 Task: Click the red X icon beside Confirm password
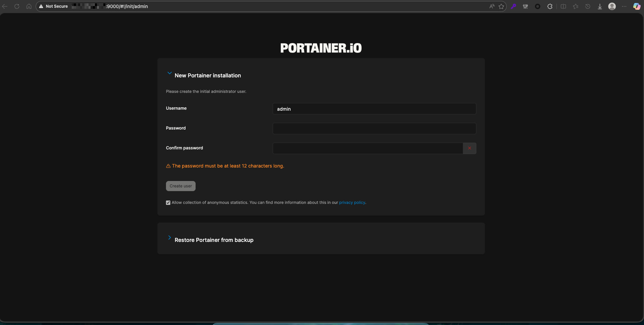pyautogui.click(x=469, y=148)
